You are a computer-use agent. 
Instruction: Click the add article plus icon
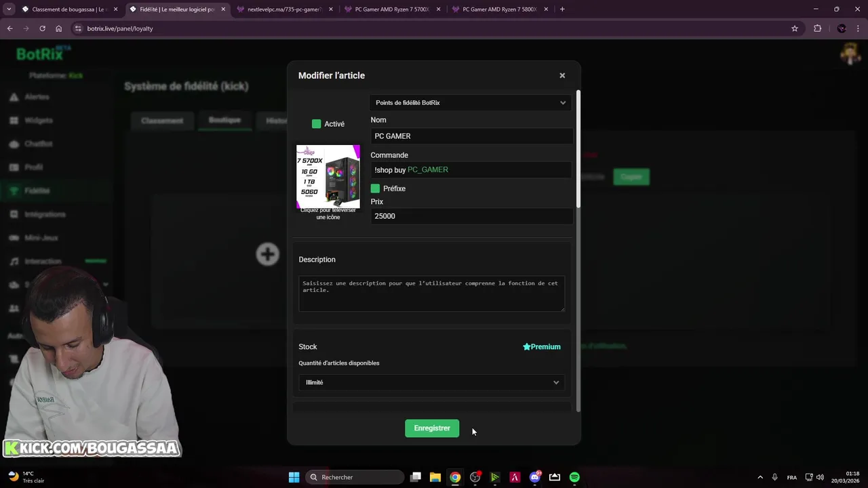(x=267, y=254)
